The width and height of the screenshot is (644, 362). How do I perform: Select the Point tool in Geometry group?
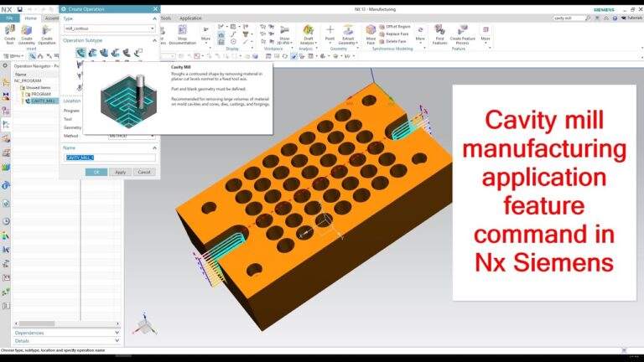pos(330,34)
